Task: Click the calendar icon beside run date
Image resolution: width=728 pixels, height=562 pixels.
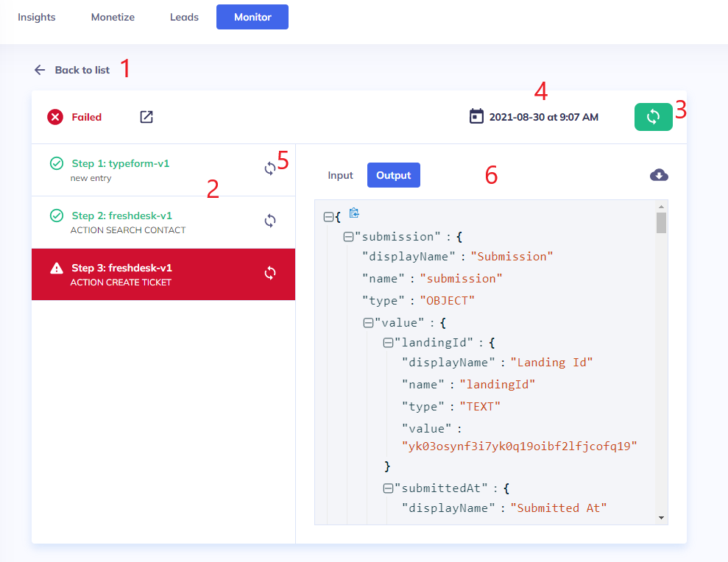Action: [x=476, y=116]
